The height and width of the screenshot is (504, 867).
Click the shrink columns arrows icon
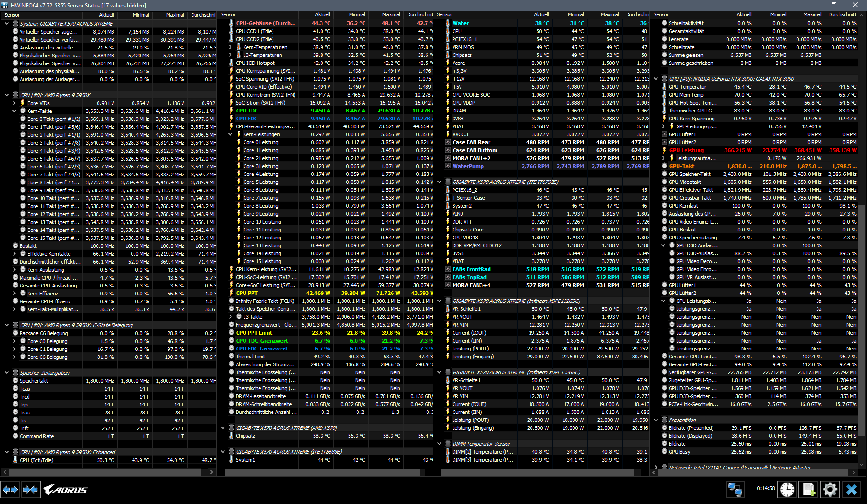tap(30, 490)
